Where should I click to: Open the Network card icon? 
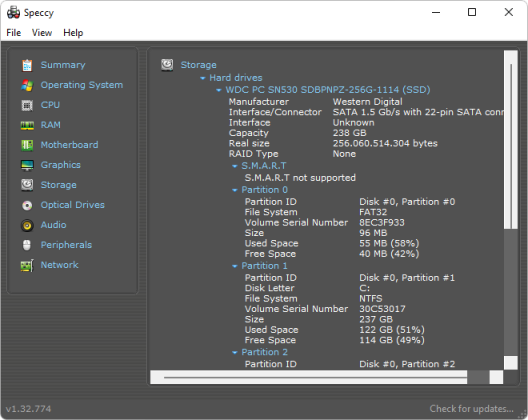pyautogui.click(x=27, y=265)
